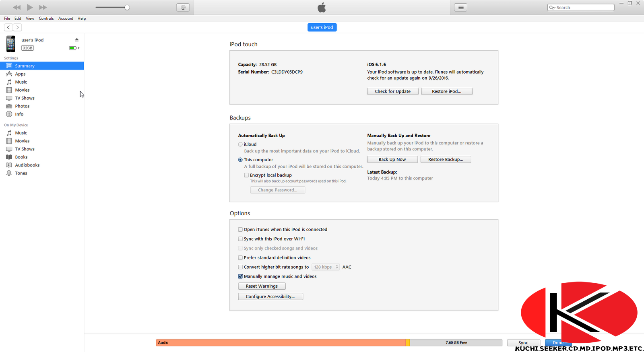The height and width of the screenshot is (352, 644).
Task: Open the Photos camera icon
Action: (9, 106)
